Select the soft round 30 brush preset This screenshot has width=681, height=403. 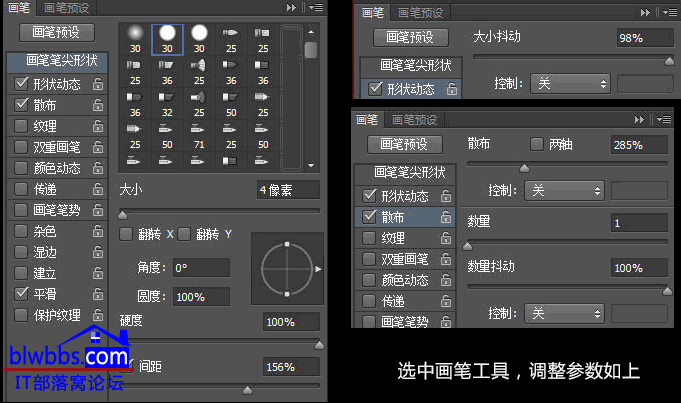click(135, 40)
